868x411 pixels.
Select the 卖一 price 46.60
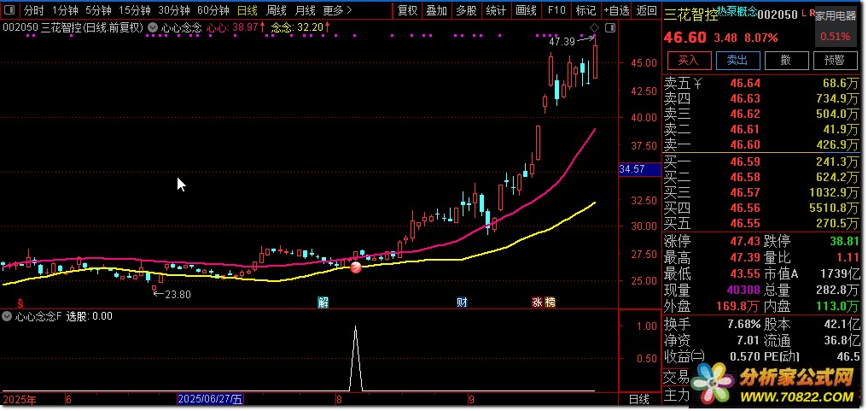coord(745,145)
